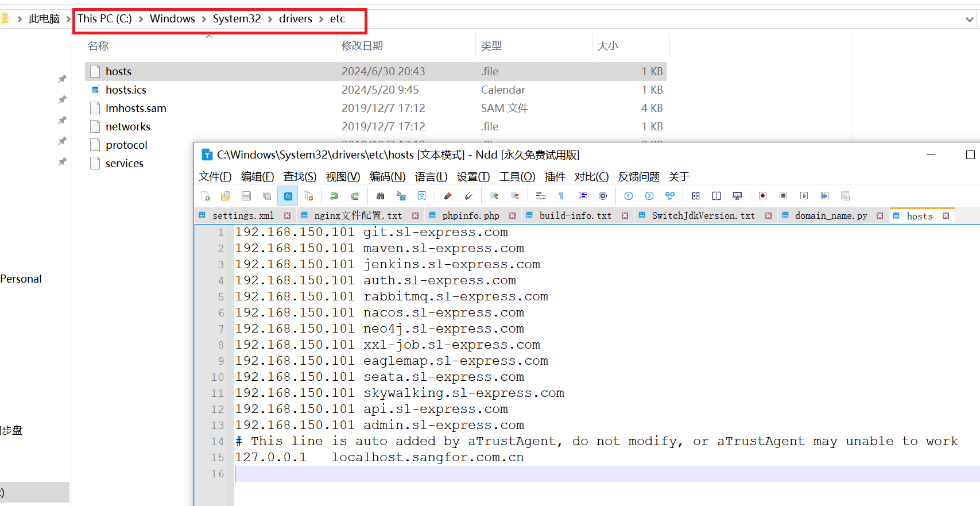Click the green undo arrow icon
Image resolution: width=980 pixels, height=506 pixels.
pos(334,196)
